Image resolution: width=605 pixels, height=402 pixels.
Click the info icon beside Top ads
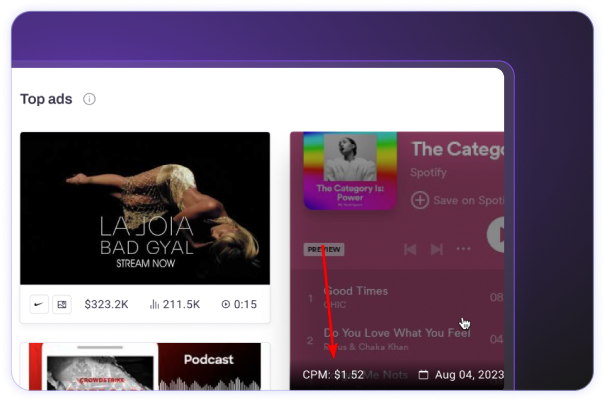point(90,100)
